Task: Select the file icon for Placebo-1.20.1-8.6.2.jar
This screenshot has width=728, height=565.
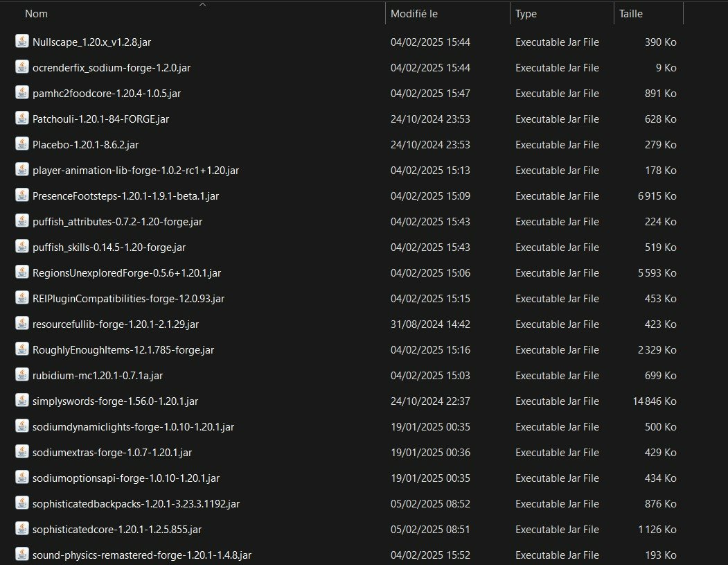Action: click(22, 144)
